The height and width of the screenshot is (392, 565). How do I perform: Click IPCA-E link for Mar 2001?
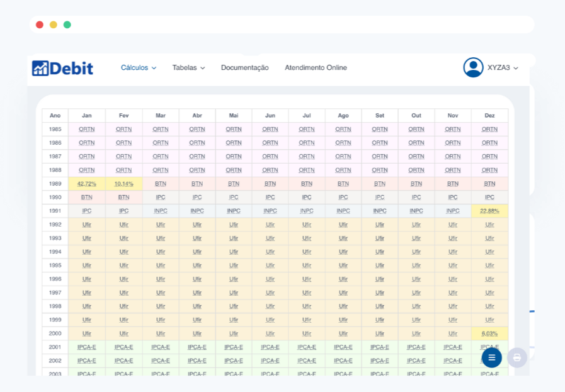[x=161, y=347]
